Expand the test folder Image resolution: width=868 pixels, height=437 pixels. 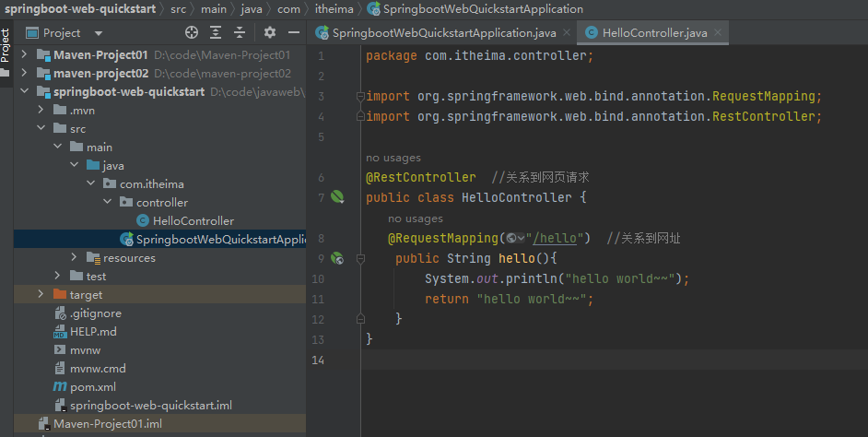tap(57, 276)
